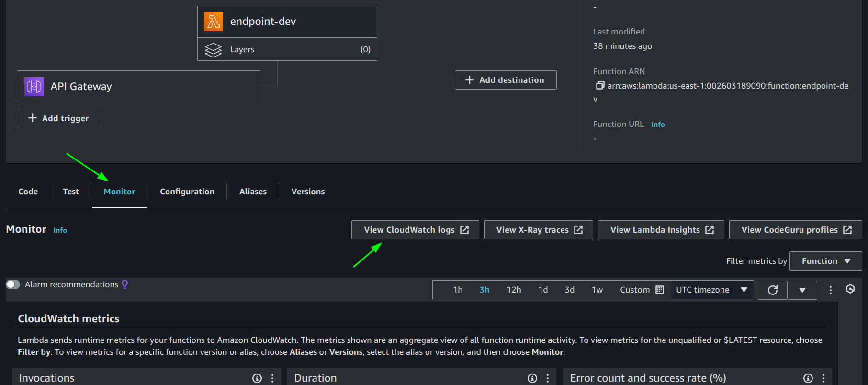868x385 pixels.
Task: Select the 1h time range
Action: 458,290
